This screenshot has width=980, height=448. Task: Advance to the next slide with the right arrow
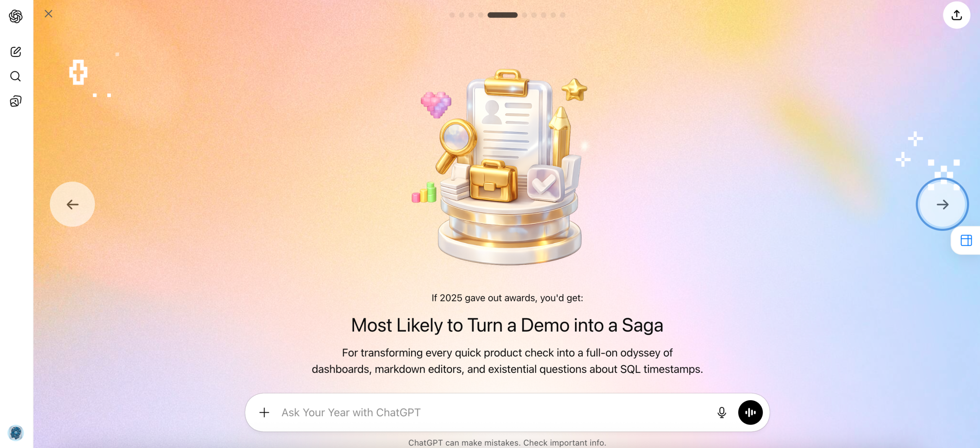(942, 204)
